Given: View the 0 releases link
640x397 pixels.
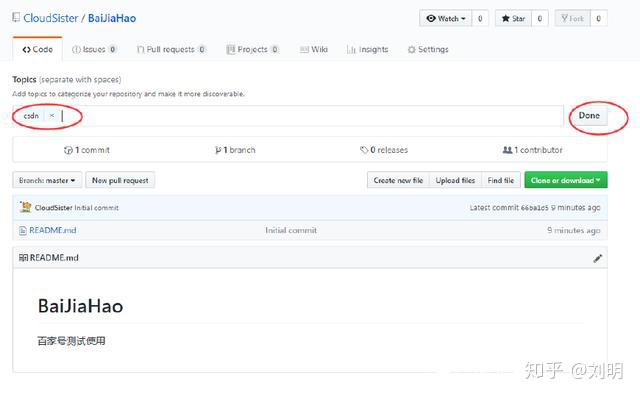Looking at the screenshot, I should point(384,150).
